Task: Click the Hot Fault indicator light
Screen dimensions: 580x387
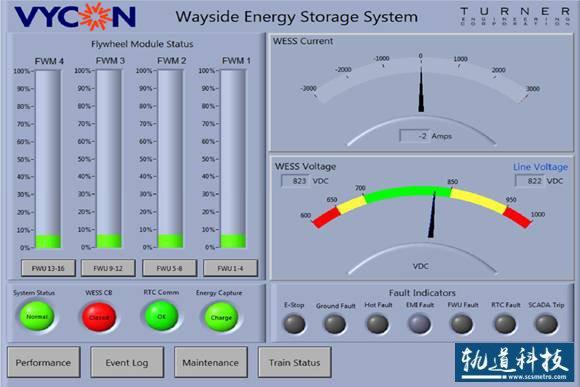Action: pyautogui.click(x=378, y=324)
